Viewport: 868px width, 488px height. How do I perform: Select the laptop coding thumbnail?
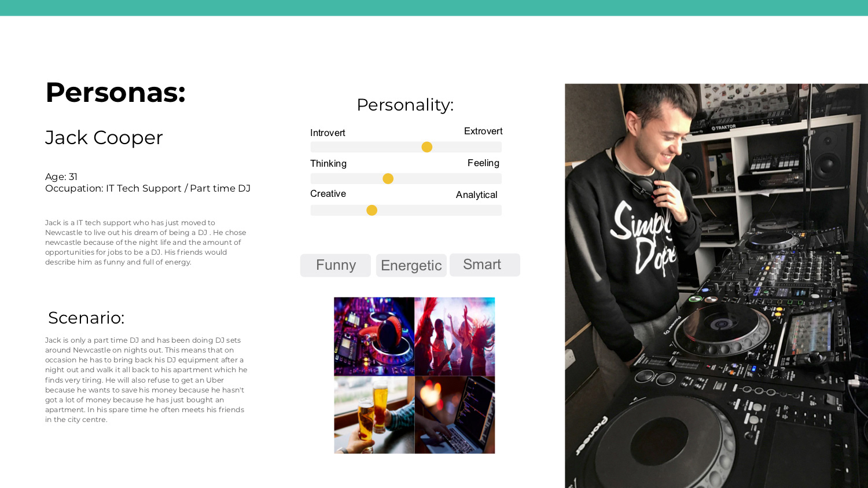click(x=455, y=414)
